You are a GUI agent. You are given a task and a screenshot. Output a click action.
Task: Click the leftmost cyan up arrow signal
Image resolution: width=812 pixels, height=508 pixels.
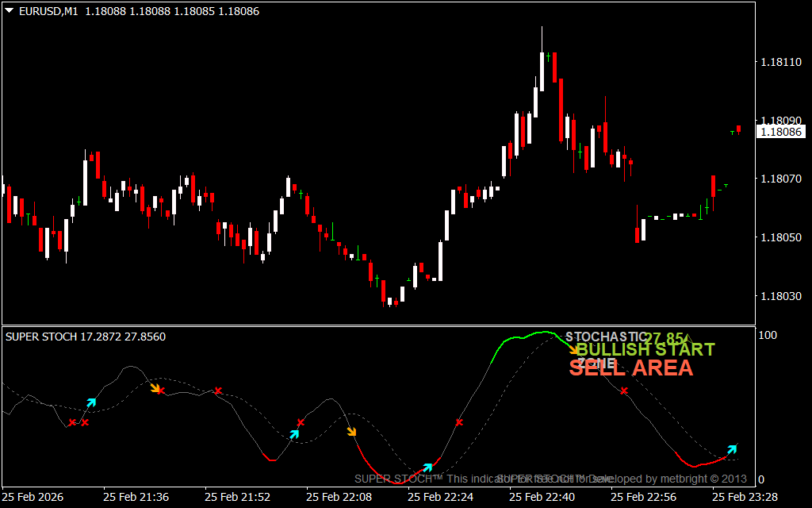[x=91, y=402]
